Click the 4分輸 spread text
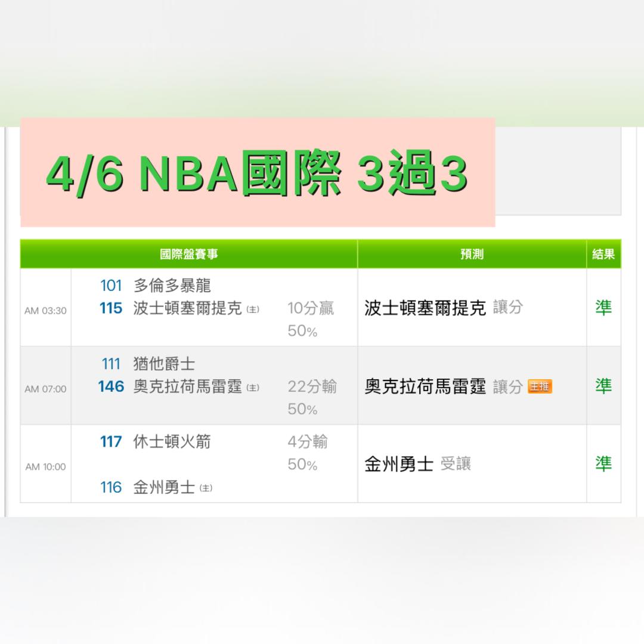 [x=308, y=442]
